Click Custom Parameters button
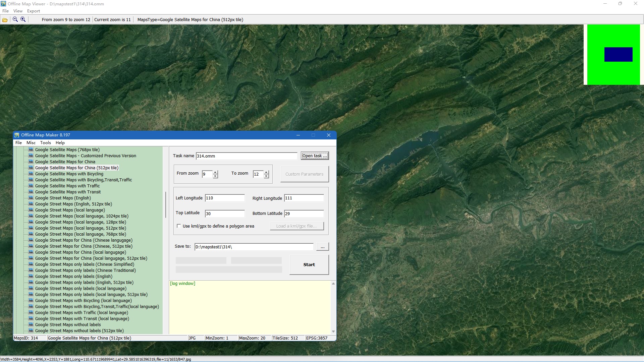 click(x=304, y=174)
